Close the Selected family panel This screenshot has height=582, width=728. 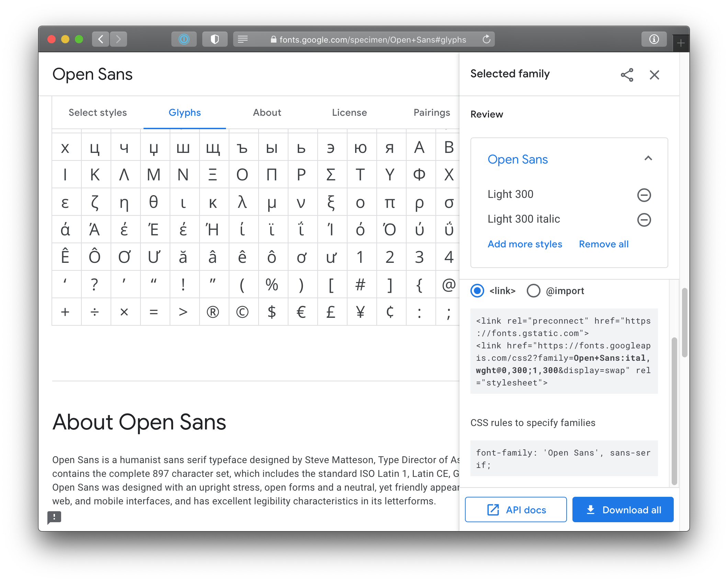(654, 75)
